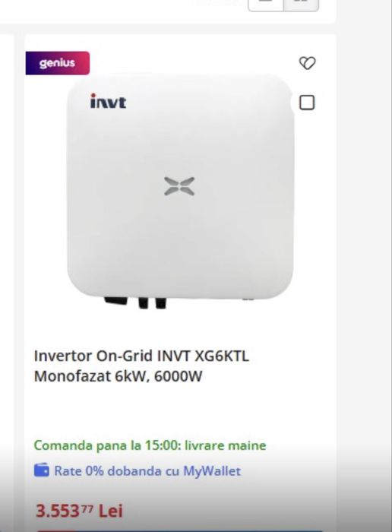Open the white inverter product image
Viewport: 392px width, 532px height.
pos(180,192)
